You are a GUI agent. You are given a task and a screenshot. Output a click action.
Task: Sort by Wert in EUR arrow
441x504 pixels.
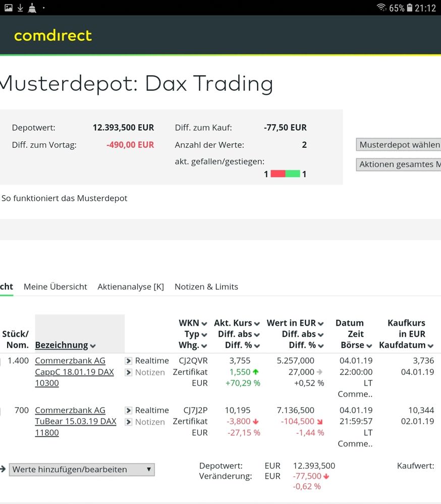(321, 323)
